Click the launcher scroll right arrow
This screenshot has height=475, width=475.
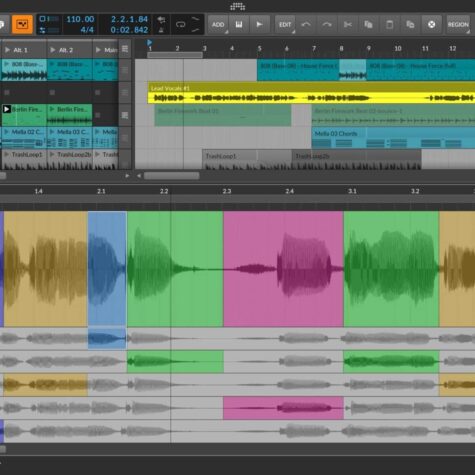tap(127, 176)
